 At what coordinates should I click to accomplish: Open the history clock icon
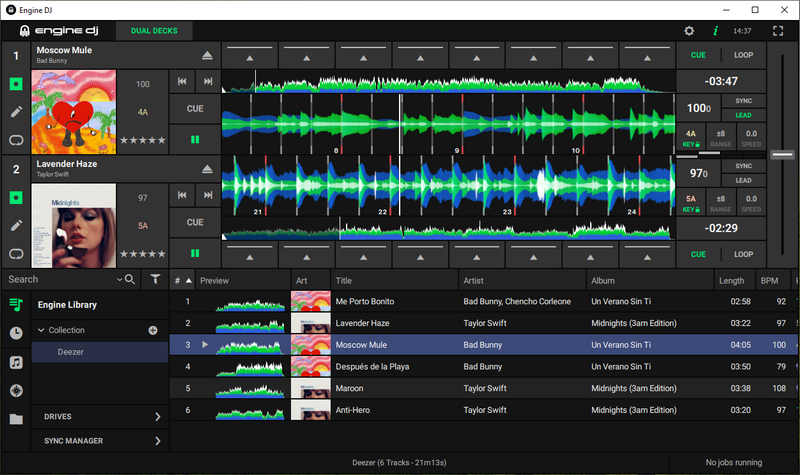click(16, 333)
